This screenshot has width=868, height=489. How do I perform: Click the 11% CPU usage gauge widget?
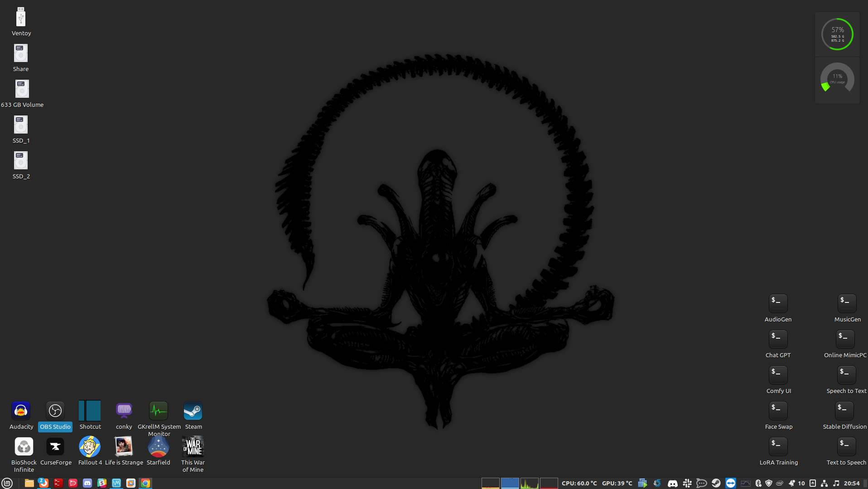837,78
